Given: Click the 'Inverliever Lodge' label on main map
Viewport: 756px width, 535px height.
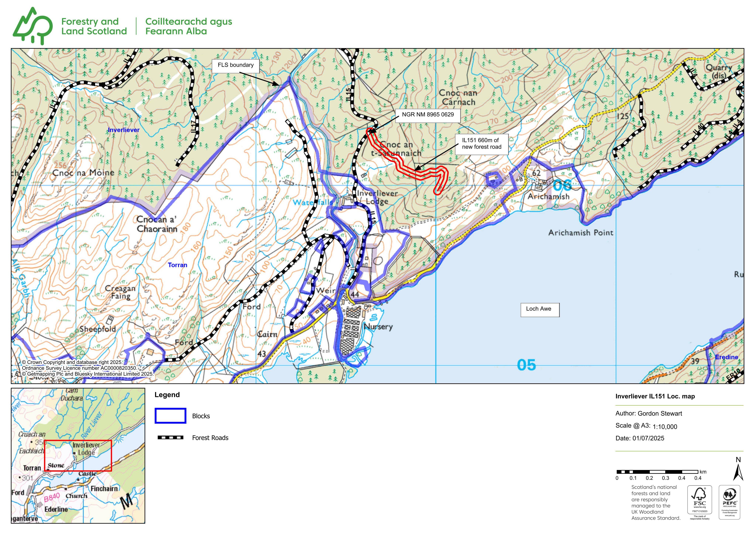Looking at the screenshot, I should click(x=377, y=197).
